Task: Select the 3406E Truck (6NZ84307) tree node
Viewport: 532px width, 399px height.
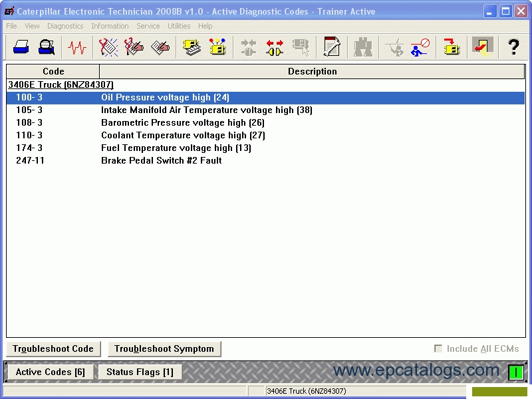Action: (61, 84)
